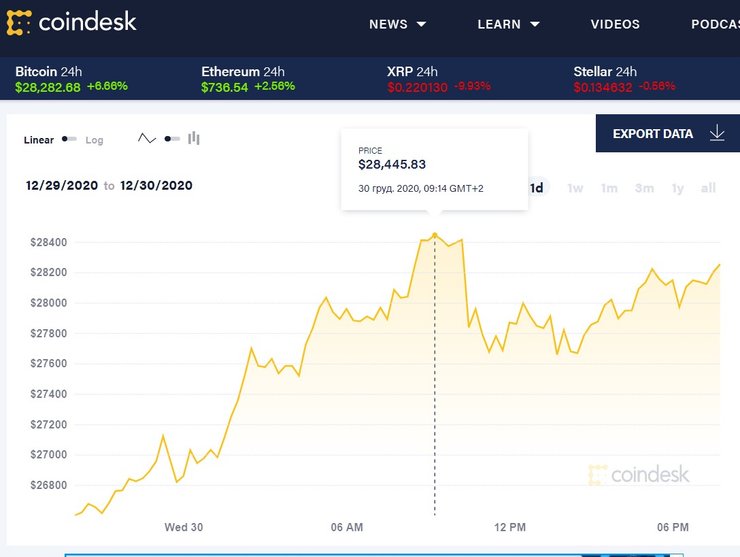Select the line chart type icon
Screen dimensions: 740x557
point(147,138)
